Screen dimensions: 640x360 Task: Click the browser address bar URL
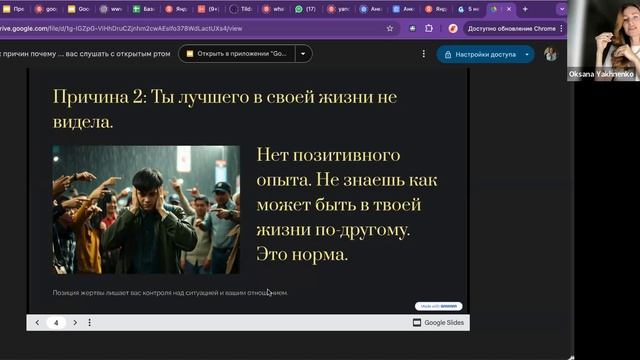[121, 29]
